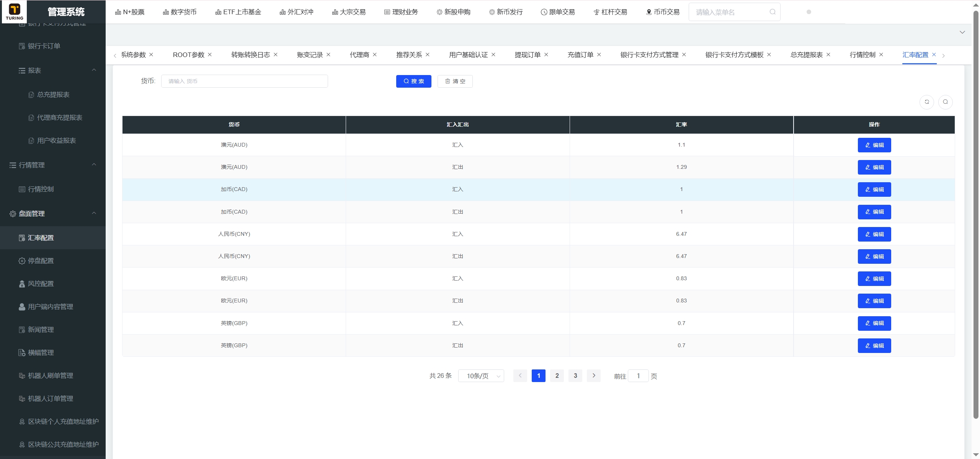Close the 提现订单 tab
The height and width of the screenshot is (459, 980).
(x=546, y=55)
